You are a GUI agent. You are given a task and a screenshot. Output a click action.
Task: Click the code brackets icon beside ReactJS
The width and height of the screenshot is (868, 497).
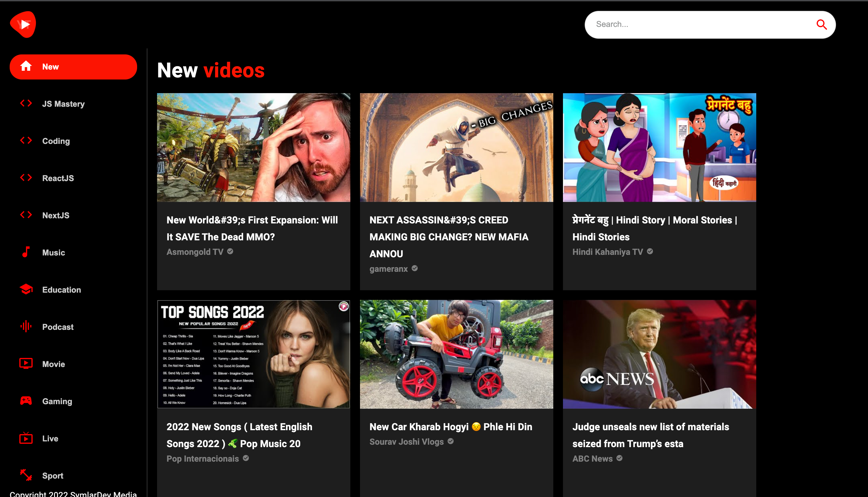click(x=26, y=177)
